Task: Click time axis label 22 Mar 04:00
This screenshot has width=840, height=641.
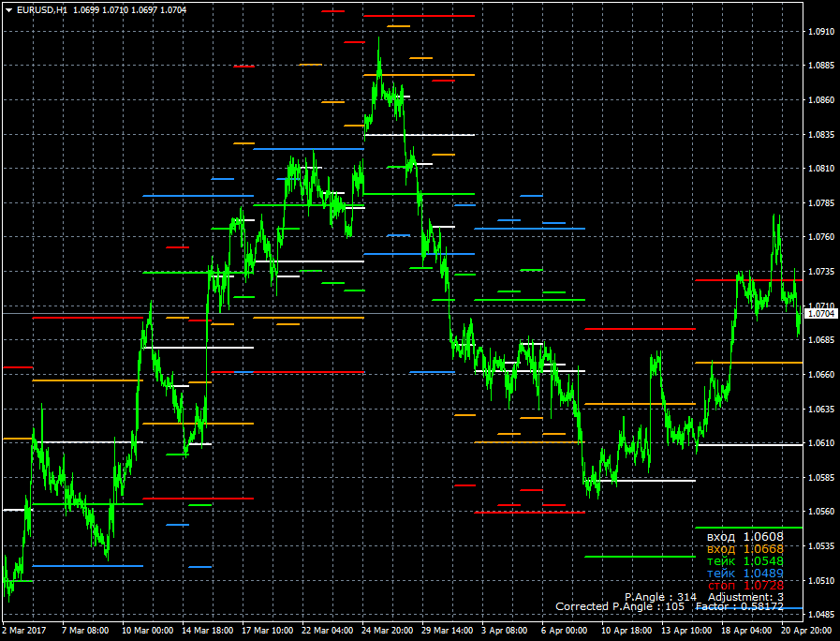Action: pyautogui.click(x=328, y=631)
